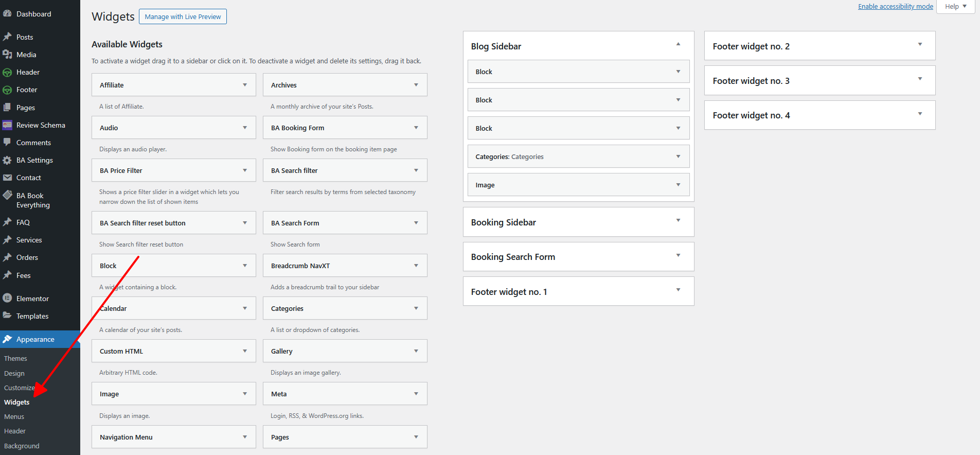The width and height of the screenshot is (980, 455).
Task: Click the Comments speech bubble icon
Action: click(x=7, y=143)
